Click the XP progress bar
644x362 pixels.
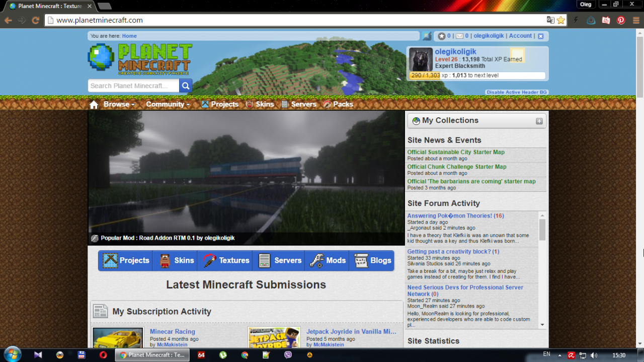pos(476,76)
